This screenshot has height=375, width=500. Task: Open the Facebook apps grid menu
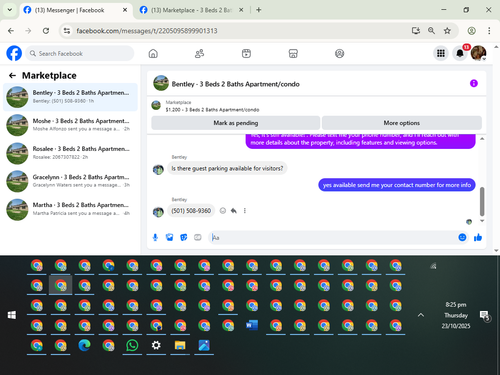click(441, 53)
